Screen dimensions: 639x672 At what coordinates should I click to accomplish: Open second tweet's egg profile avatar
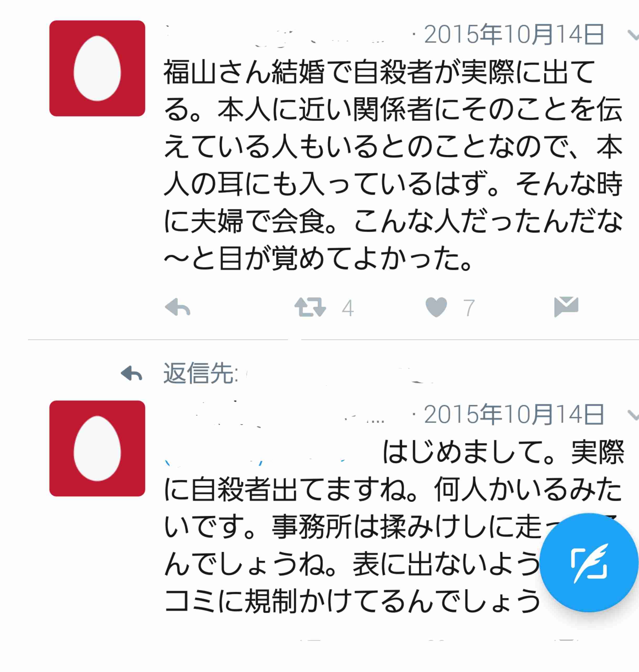tap(97, 448)
